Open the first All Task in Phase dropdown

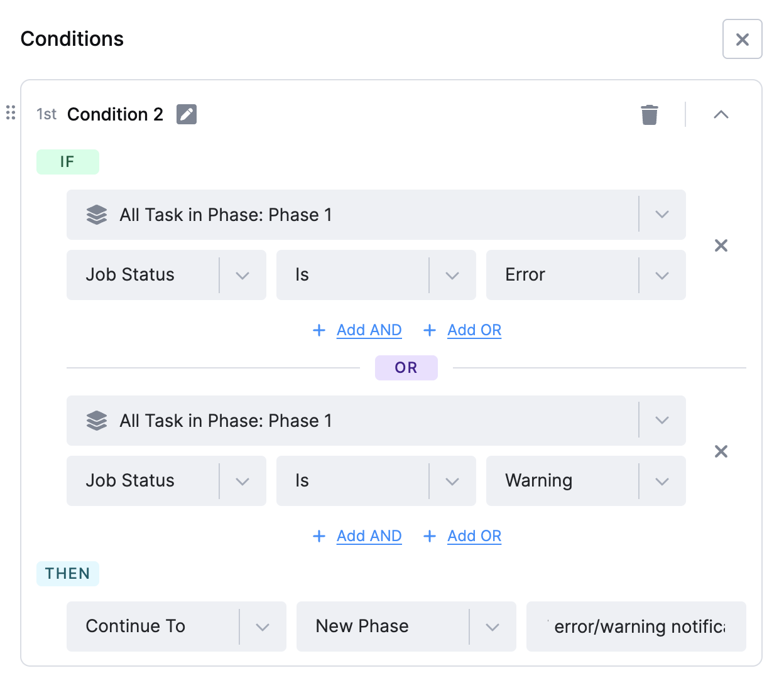click(376, 215)
